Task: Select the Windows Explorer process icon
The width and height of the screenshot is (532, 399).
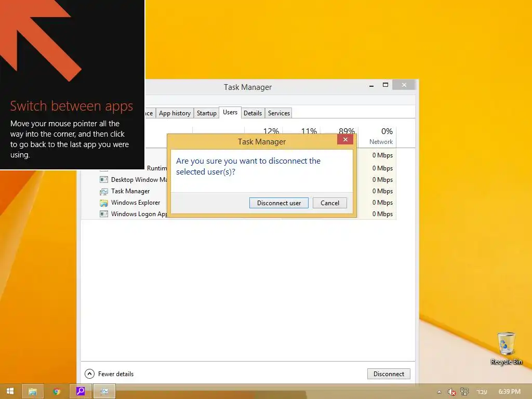Action: point(104,203)
